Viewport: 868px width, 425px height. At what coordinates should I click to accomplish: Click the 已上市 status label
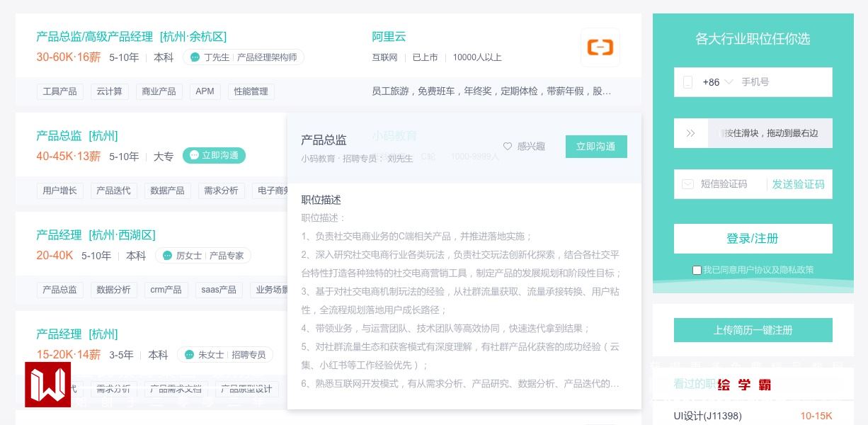click(x=425, y=57)
